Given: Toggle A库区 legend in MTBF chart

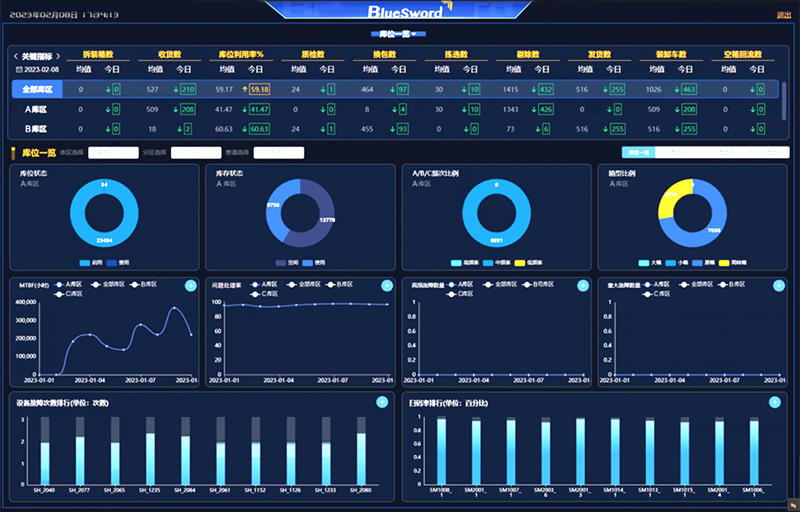Looking at the screenshot, I should [x=70, y=284].
